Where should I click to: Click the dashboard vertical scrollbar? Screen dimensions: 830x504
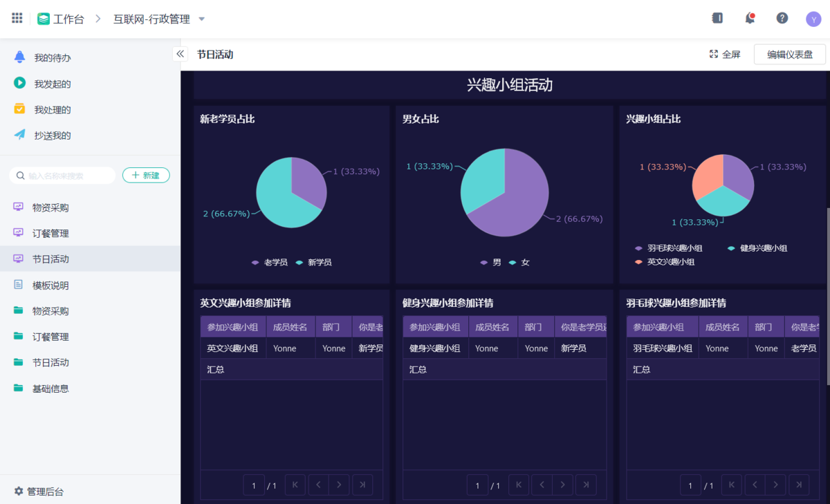[x=828, y=296]
